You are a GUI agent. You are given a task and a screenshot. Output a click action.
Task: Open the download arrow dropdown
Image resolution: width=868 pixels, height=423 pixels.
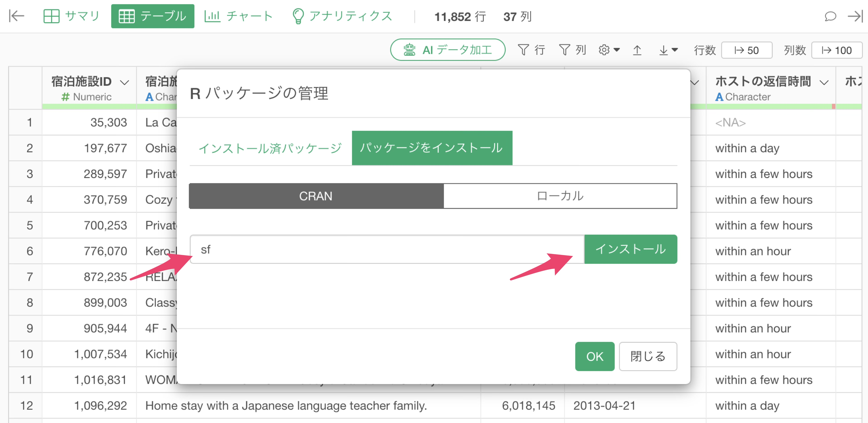[668, 50]
